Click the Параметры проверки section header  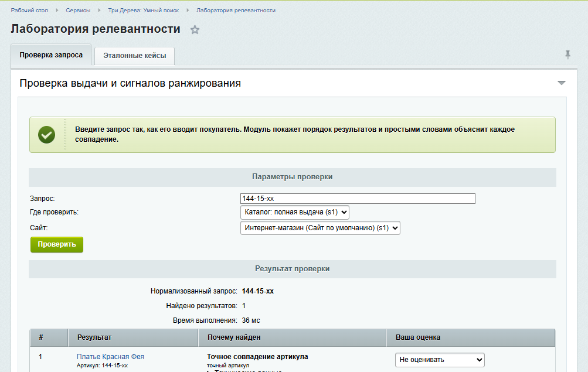click(x=293, y=177)
